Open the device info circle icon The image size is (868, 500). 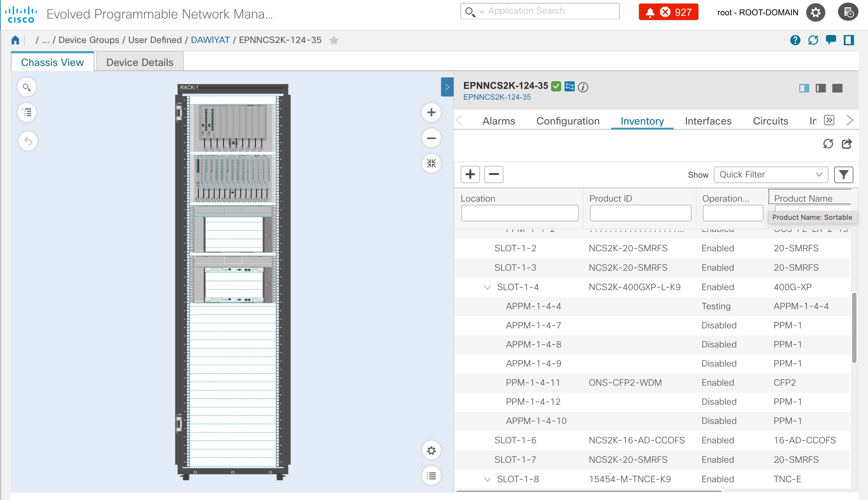(x=582, y=87)
